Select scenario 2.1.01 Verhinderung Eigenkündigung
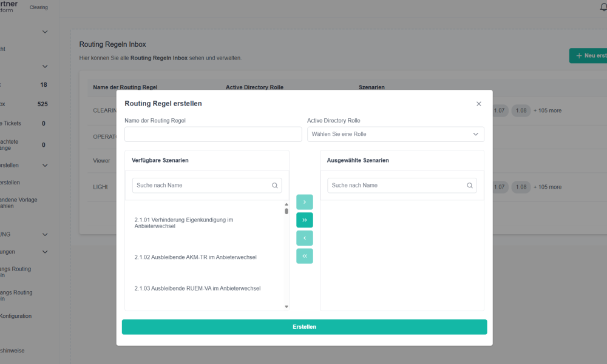607x364 pixels. pos(184,223)
